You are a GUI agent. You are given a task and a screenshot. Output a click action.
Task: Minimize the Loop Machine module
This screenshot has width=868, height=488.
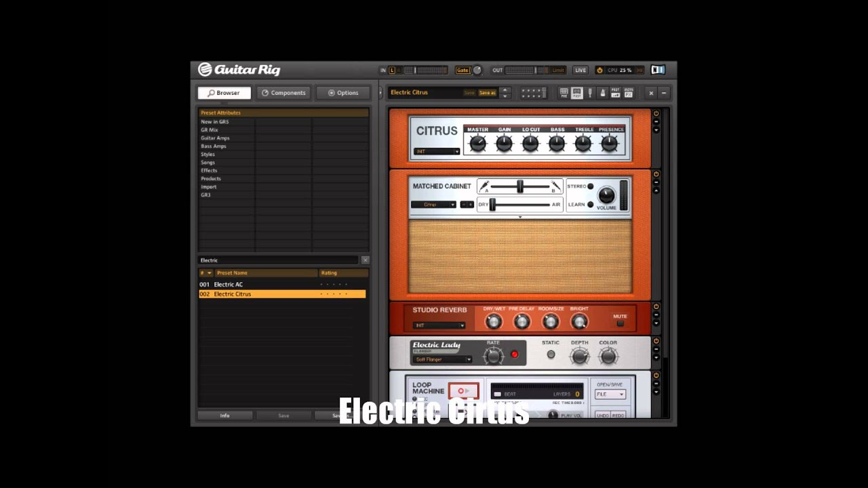656,384
